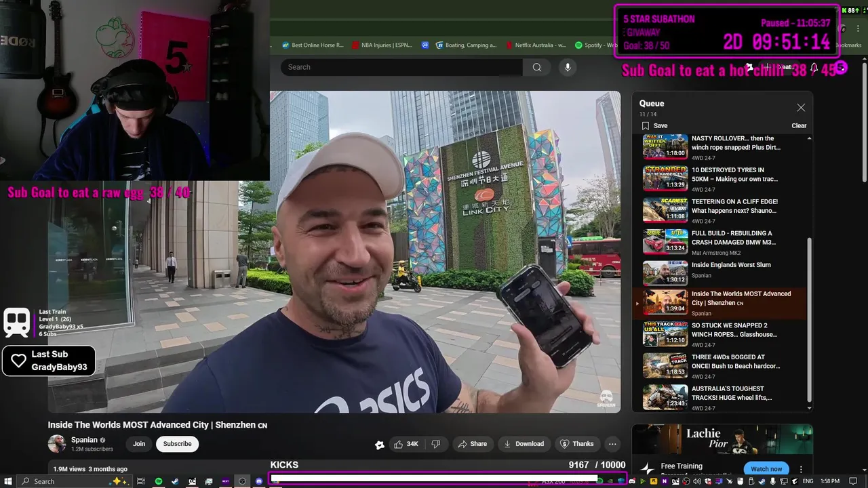
Task: Open Best Online Horse R... bookmark
Action: coord(313,45)
